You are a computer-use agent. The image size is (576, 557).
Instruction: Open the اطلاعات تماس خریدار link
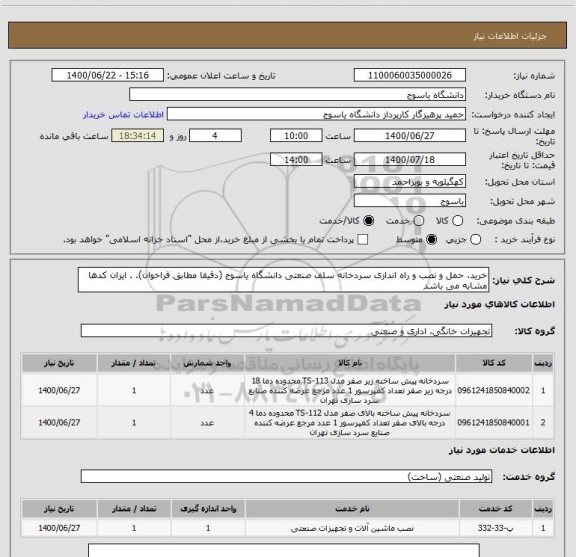[123, 115]
